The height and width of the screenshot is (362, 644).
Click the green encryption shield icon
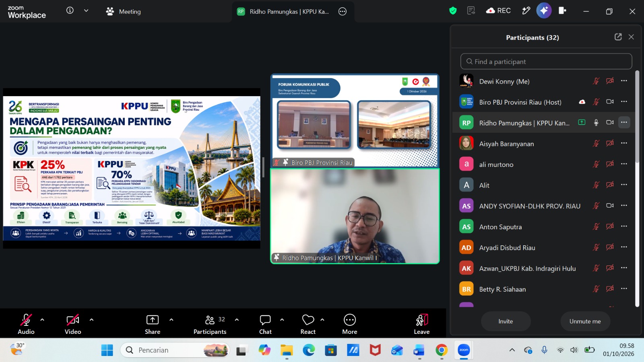453,11
